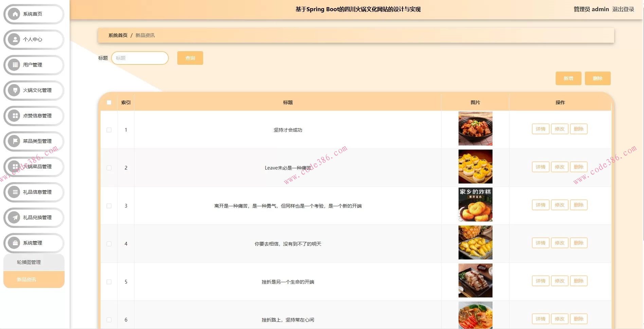Click the 点赞信息管理 thumbs-up icon
Image resolution: width=644 pixels, height=329 pixels.
[x=14, y=116]
